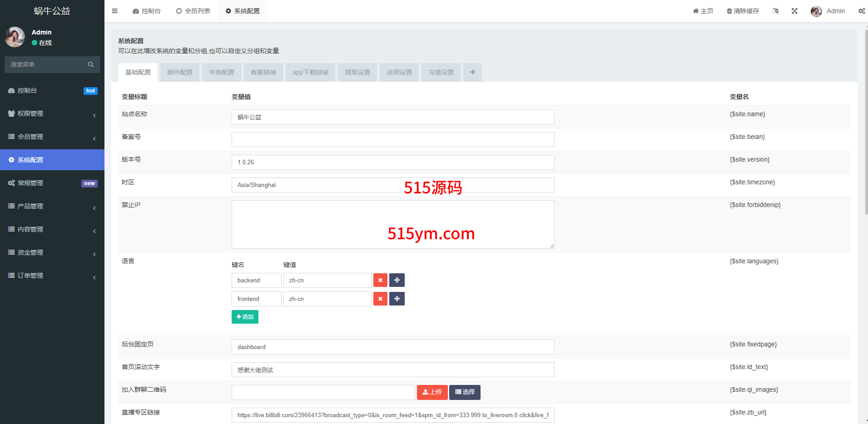Click the plus tab to add config group

coord(472,72)
